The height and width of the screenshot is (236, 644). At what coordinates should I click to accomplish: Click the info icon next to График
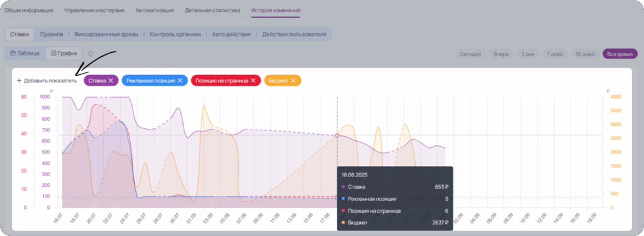coord(91,53)
